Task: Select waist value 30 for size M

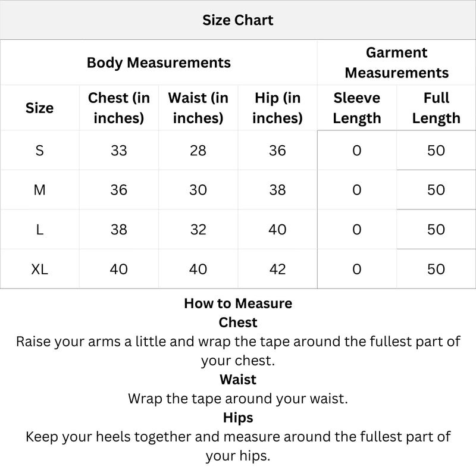Action: click(x=198, y=190)
